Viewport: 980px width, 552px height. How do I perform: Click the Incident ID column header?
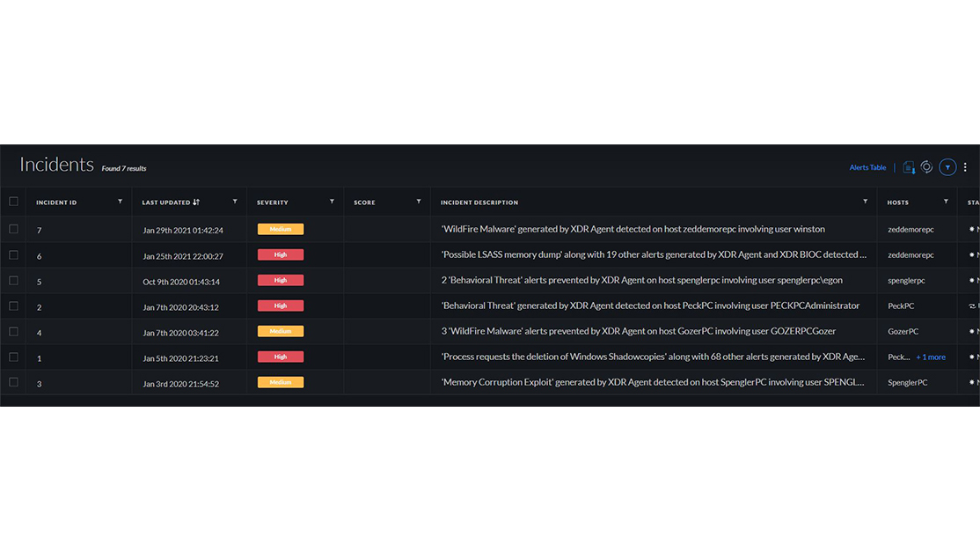pos(56,202)
